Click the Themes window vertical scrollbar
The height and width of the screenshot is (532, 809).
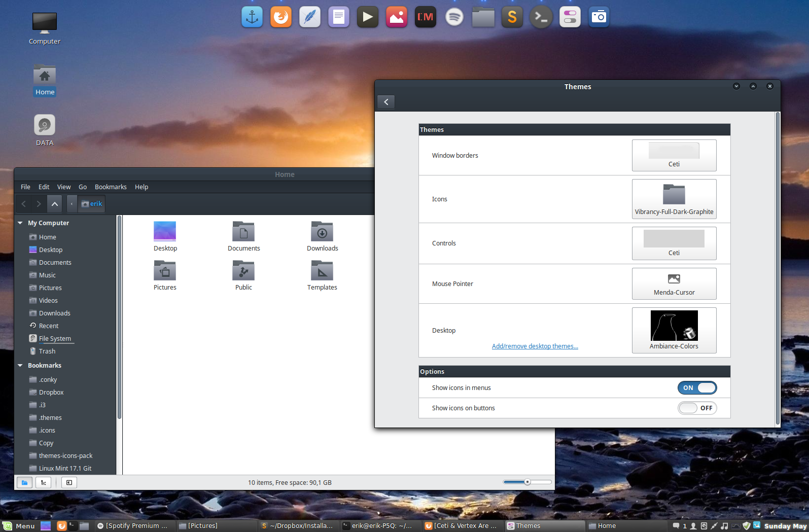778,269
